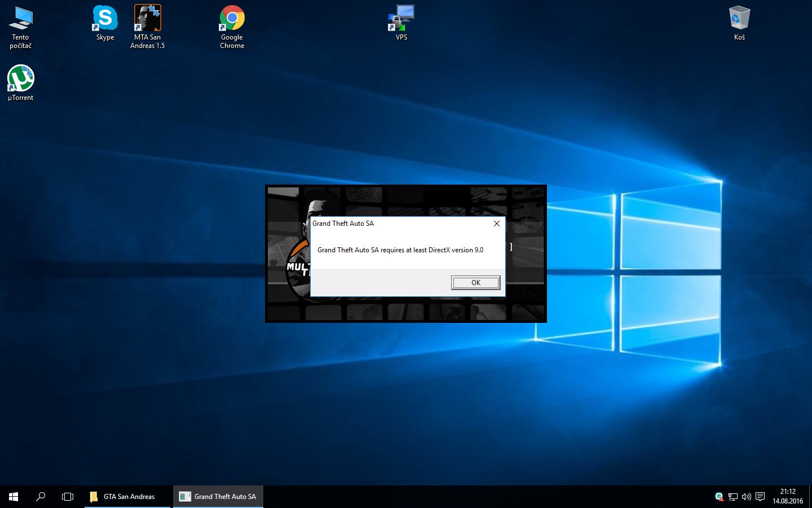Select the Google Chrome desktop shortcut
This screenshot has width=812, height=508.
pos(232,27)
